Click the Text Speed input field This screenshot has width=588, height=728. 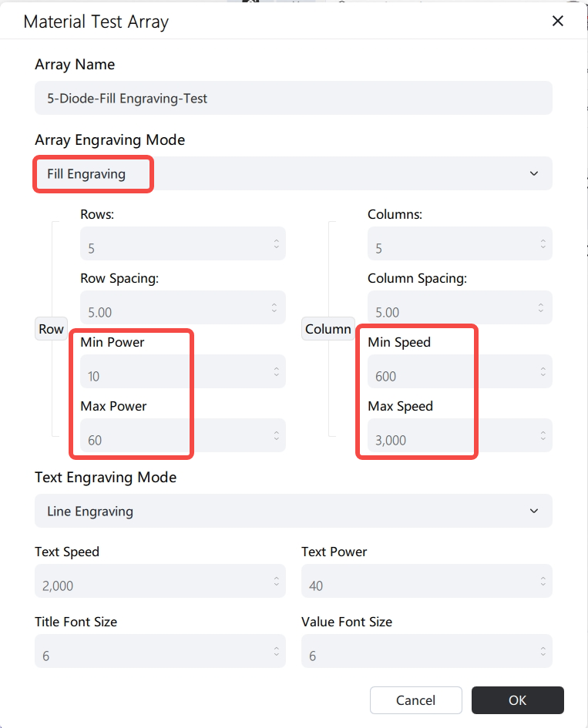click(x=160, y=581)
